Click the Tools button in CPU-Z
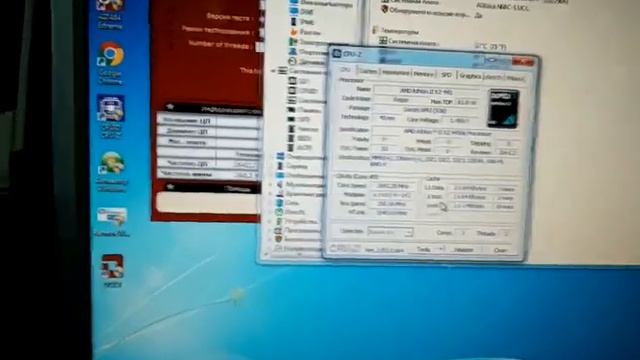The width and height of the screenshot is (640, 360). point(424,249)
